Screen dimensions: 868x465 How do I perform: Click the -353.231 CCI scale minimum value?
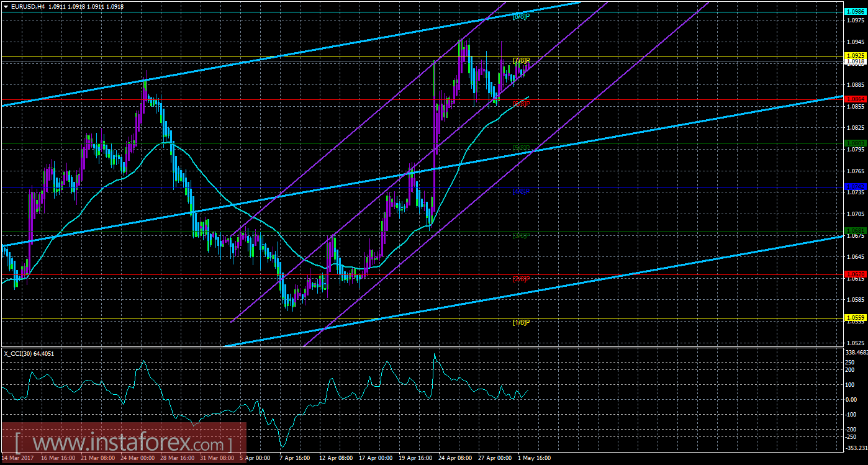coord(856,448)
